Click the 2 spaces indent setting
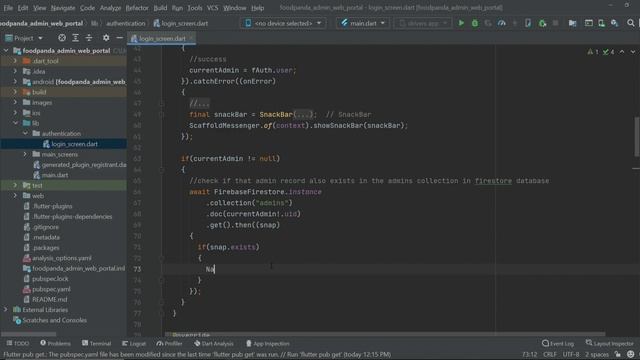The width and height of the screenshot is (640, 360). [597, 354]
